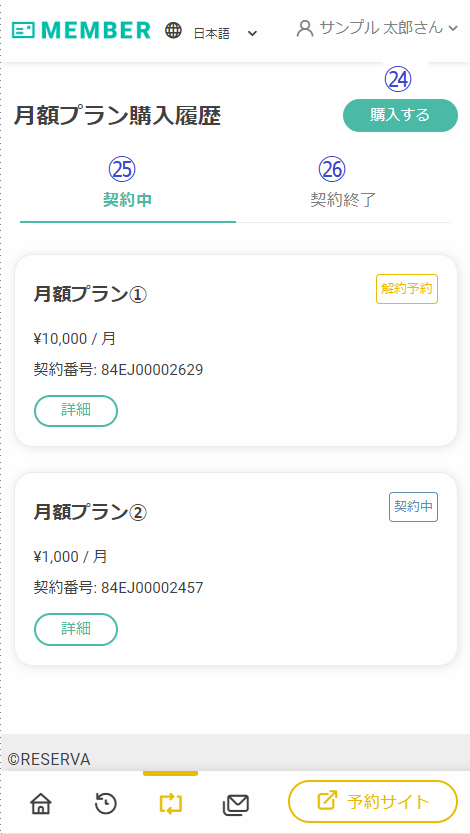Open the サンプル 太郎さん account menu

pyautogui.click(x=377, y=28)
